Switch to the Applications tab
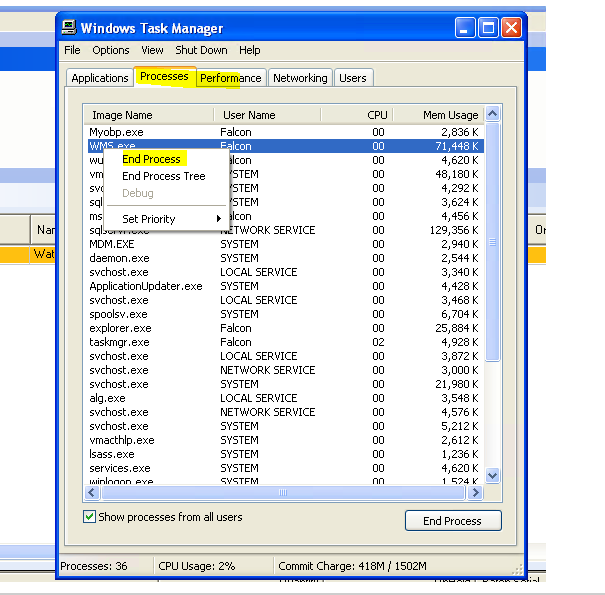The width and height of the screenshot is (605, 595). pyautogui.click(x=100, y=78)
